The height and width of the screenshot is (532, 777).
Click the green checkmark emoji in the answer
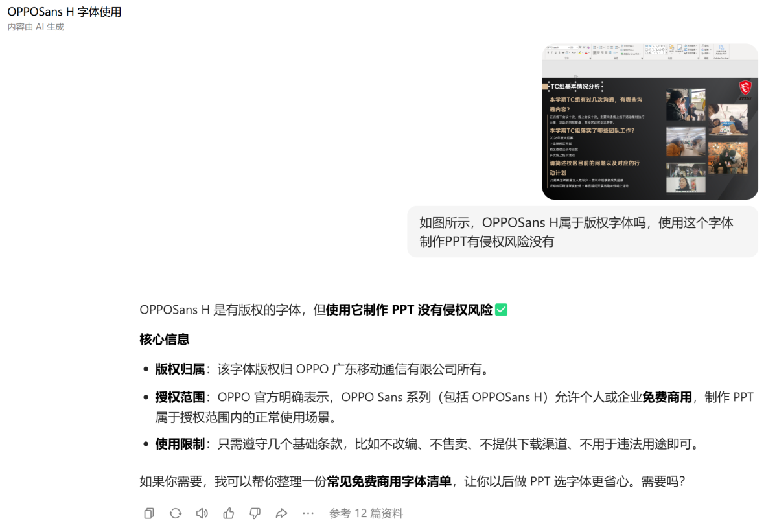point(500,310)
